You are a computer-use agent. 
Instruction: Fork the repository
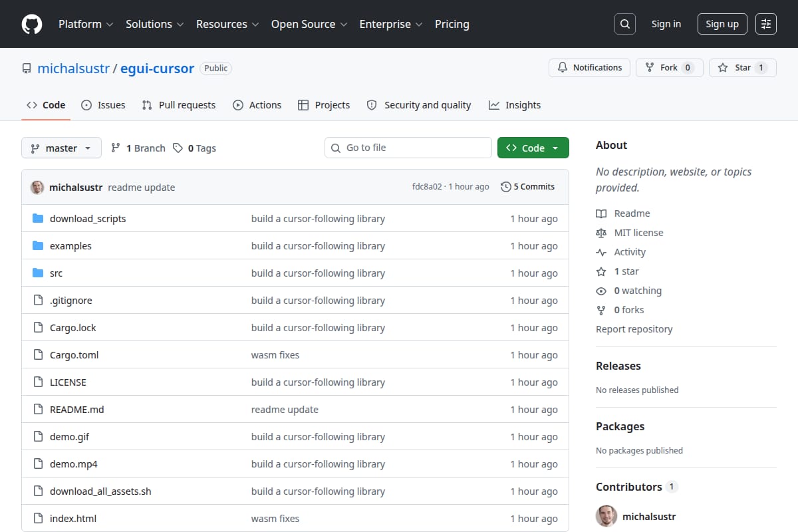(x=669, y=68)
